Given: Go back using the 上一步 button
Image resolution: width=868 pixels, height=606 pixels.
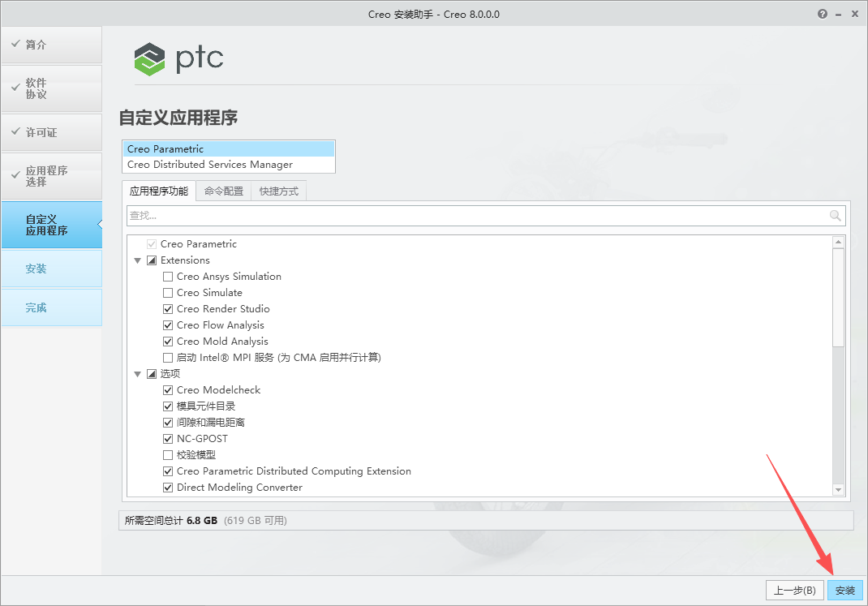Looking at the screenshot, I should (x=794, y=590).
